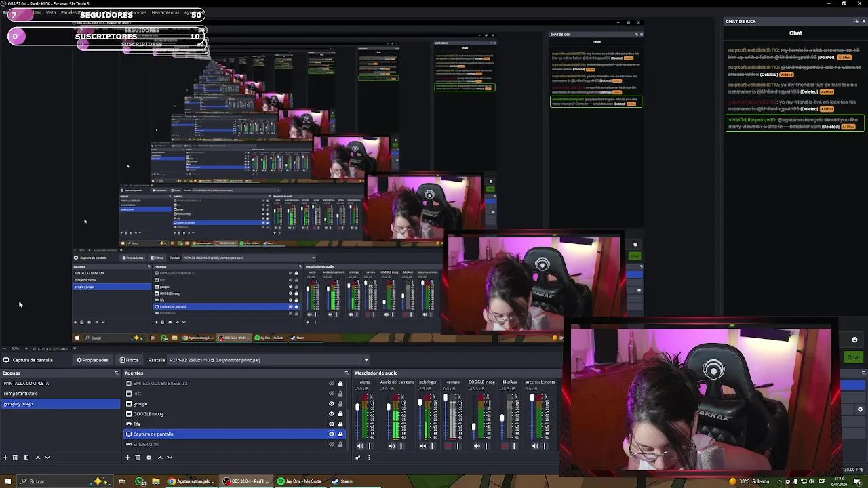Select the compartir tiktok scene
This screenshot has height=488, width=868.
point(60,394)
